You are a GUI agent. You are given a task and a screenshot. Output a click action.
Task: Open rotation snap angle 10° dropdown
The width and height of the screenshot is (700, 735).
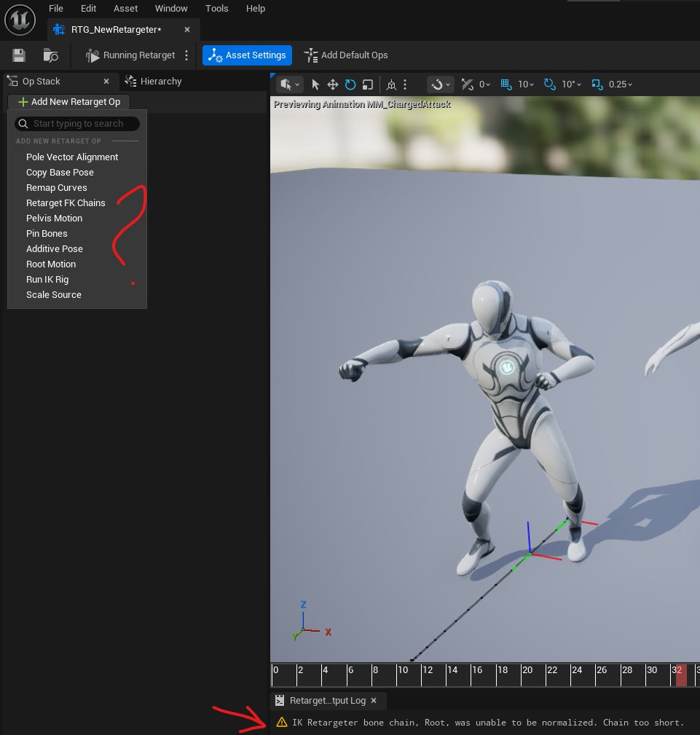click(x=573, y=84)
